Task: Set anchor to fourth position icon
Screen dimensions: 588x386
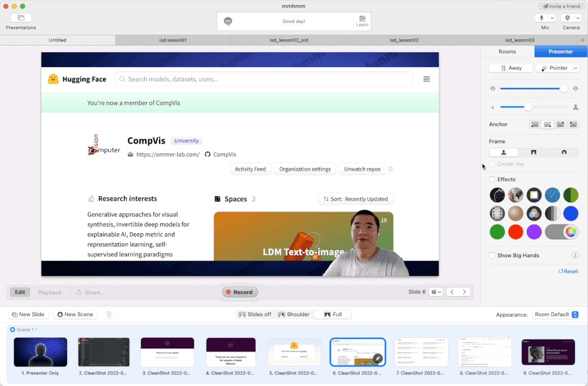Action: pyautogui.click(x=573, y=124)
